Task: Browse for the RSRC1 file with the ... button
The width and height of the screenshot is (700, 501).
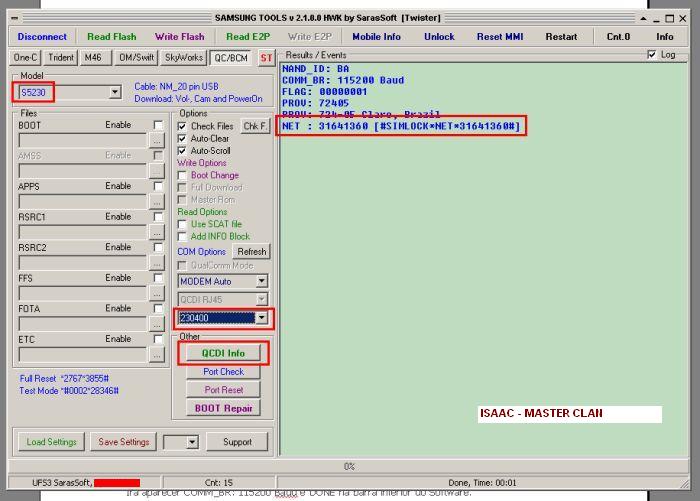Action: pyautogui.click(x=157, y=232)
